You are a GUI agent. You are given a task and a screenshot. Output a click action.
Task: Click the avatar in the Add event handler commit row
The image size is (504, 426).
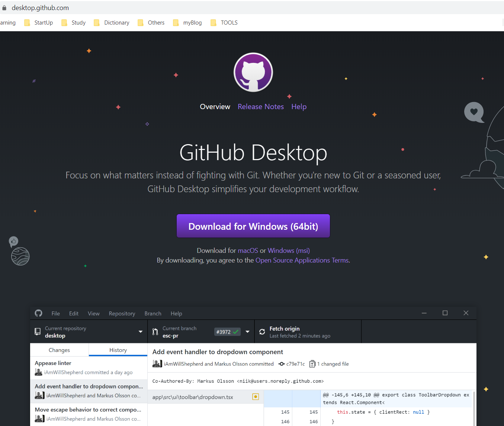pos(39,395)
